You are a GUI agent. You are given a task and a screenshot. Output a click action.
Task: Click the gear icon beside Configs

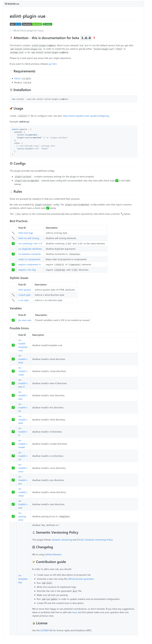(x=11, y=164)
